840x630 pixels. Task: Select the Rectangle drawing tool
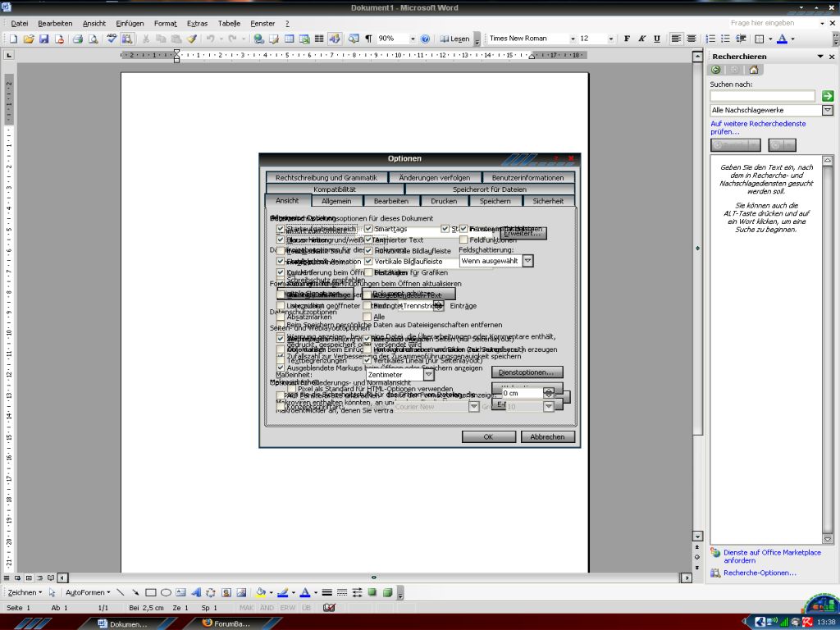pyautogui.click(x=151, y=592)
